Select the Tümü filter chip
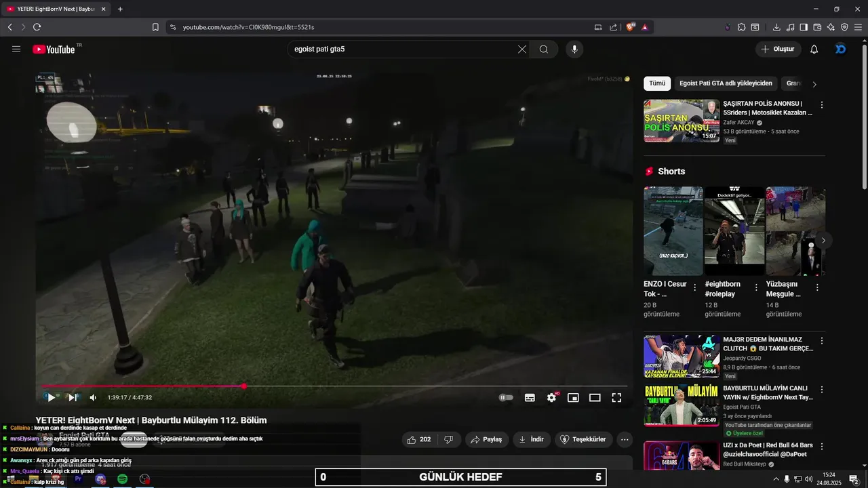868x488 pixels. point(657,83)
